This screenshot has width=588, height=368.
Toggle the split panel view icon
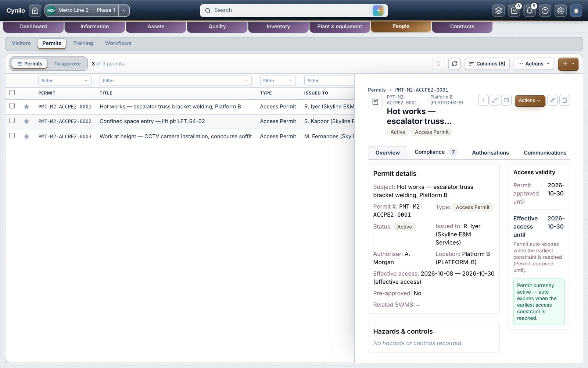(x=506, y=100)
